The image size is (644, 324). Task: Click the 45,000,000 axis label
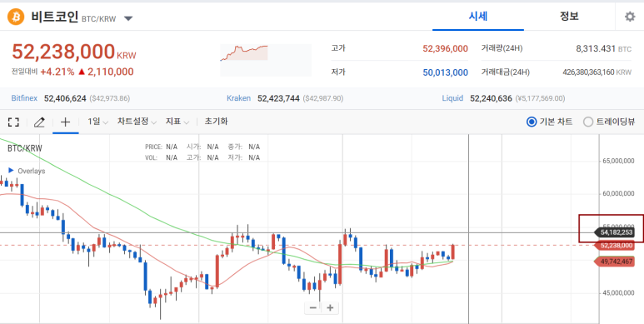pos(618,293)
